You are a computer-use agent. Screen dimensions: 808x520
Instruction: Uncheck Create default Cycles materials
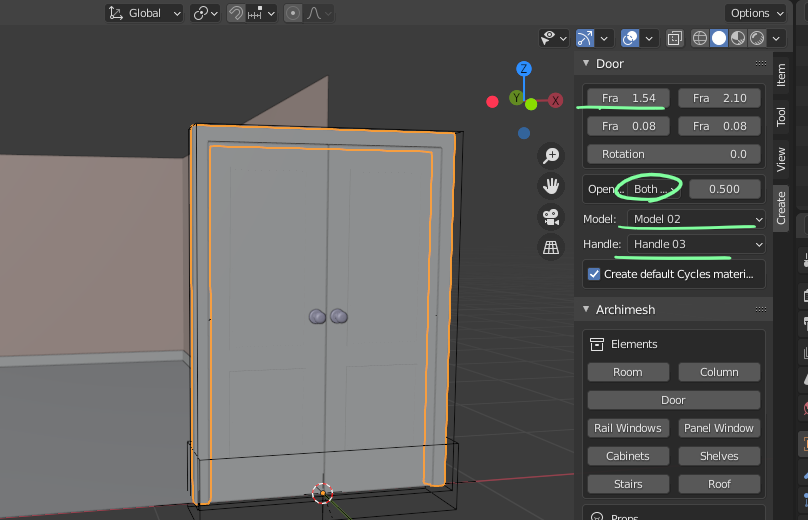(594, 274)
